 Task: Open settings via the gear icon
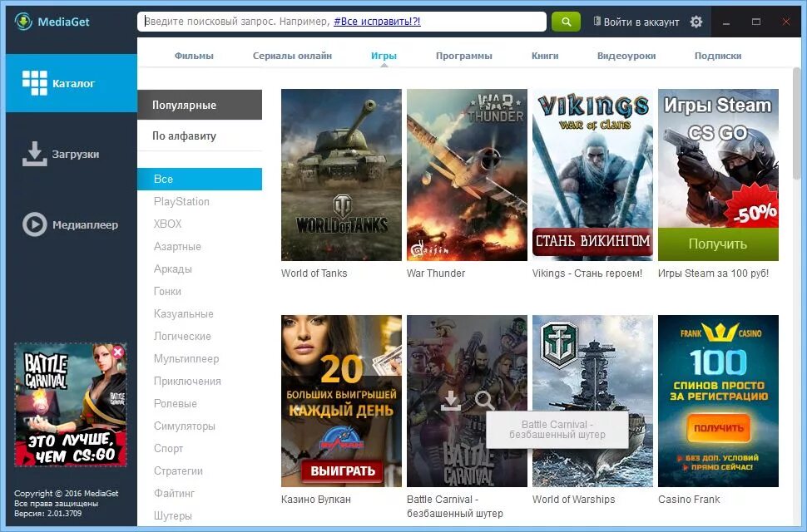coord(696,22)
